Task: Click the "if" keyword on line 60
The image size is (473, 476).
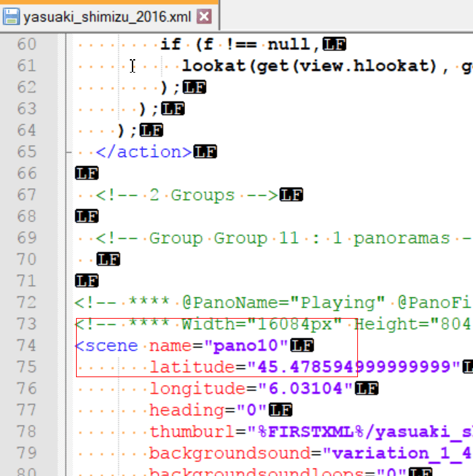Action: (171, 44)
